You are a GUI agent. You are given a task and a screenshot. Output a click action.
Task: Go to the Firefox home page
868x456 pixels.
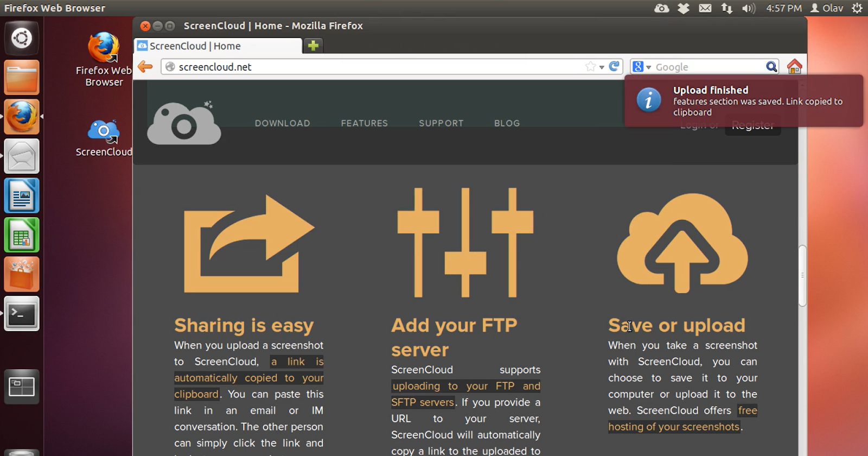click(x=794, y=66)
